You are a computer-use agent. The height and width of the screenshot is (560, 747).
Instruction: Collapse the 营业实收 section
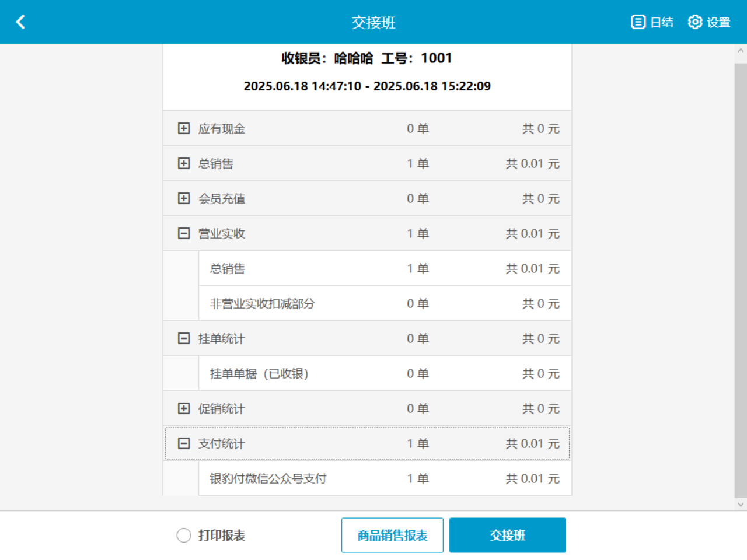click(x=183, y=233)
